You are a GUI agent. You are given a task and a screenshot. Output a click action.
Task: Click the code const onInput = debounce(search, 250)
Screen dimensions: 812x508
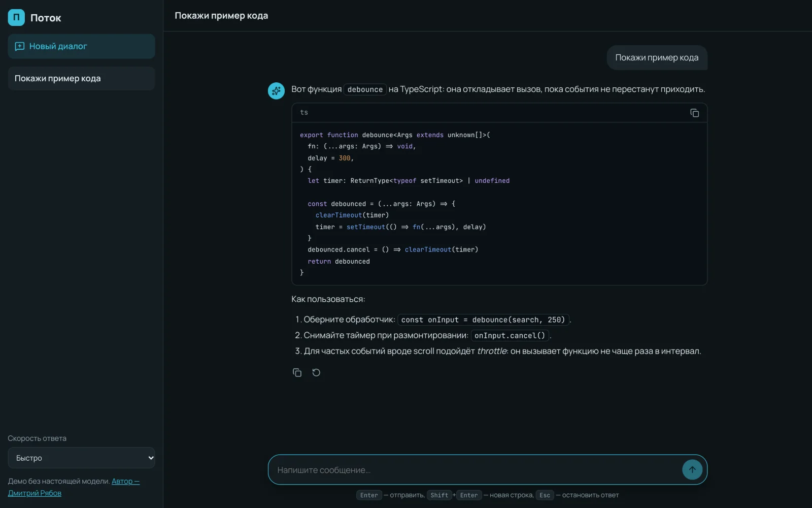pos(483,320)
